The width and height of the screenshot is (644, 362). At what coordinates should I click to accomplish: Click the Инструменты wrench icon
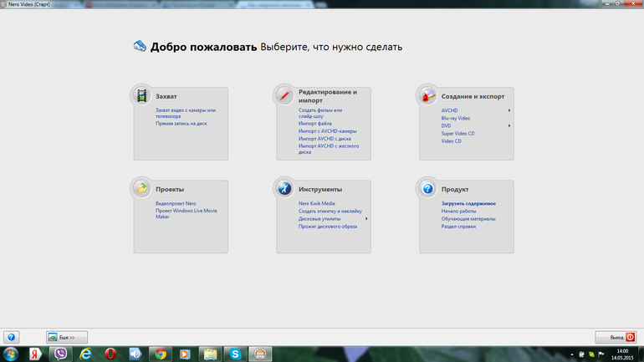pyautogui.click(x=285, y=189)
